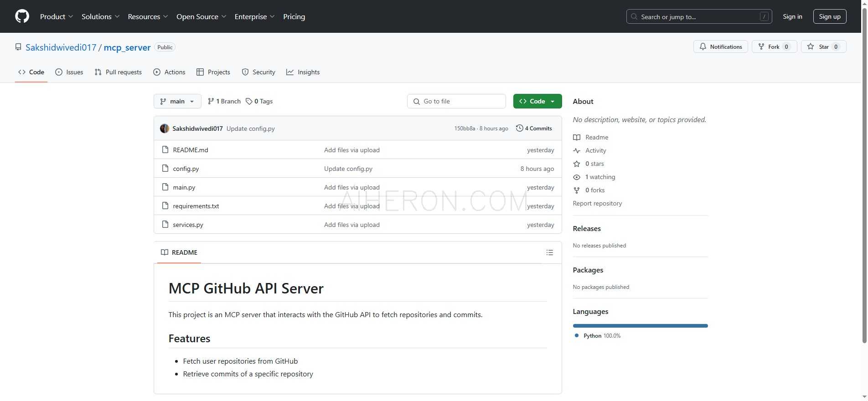
Task: Click the Go to file input
Action: pos(456,101)
